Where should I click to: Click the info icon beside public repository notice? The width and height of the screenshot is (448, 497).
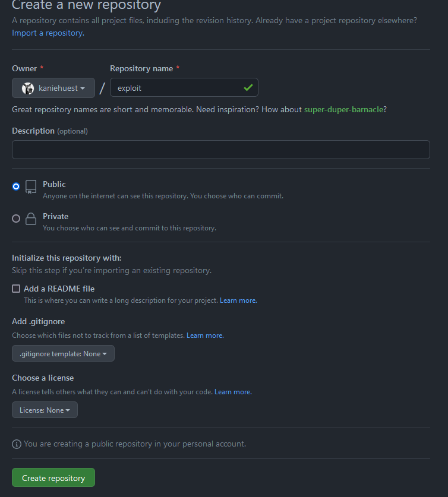pos(17,444)
